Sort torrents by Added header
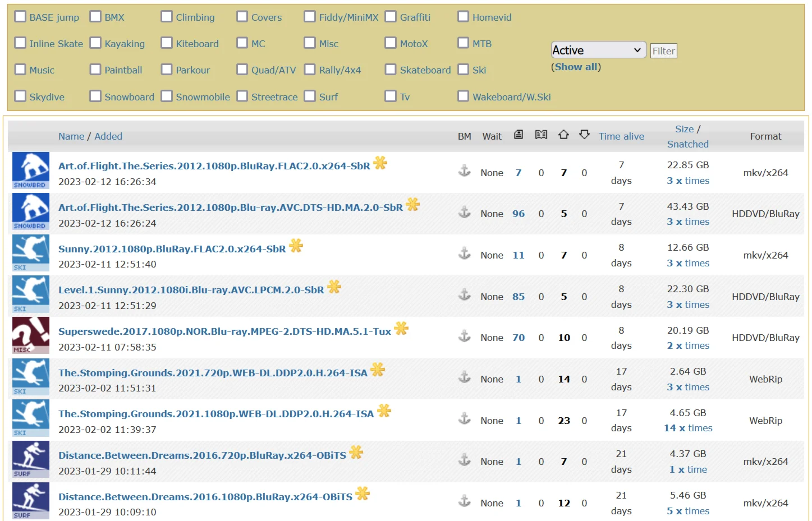Screen dimensions: 812x521 click(108, 136)
